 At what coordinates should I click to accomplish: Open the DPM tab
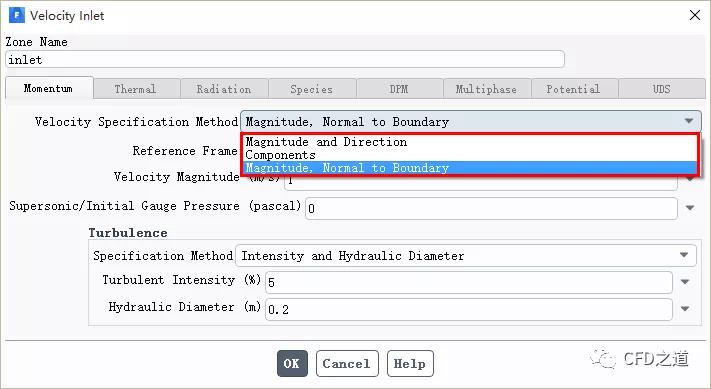[x=399, y=88]
